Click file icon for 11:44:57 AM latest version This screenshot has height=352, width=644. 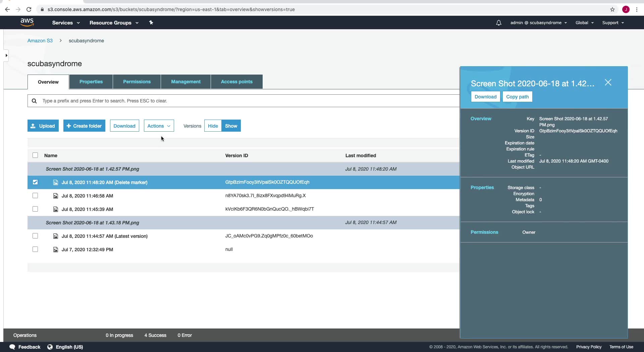[x=56, y=236]
